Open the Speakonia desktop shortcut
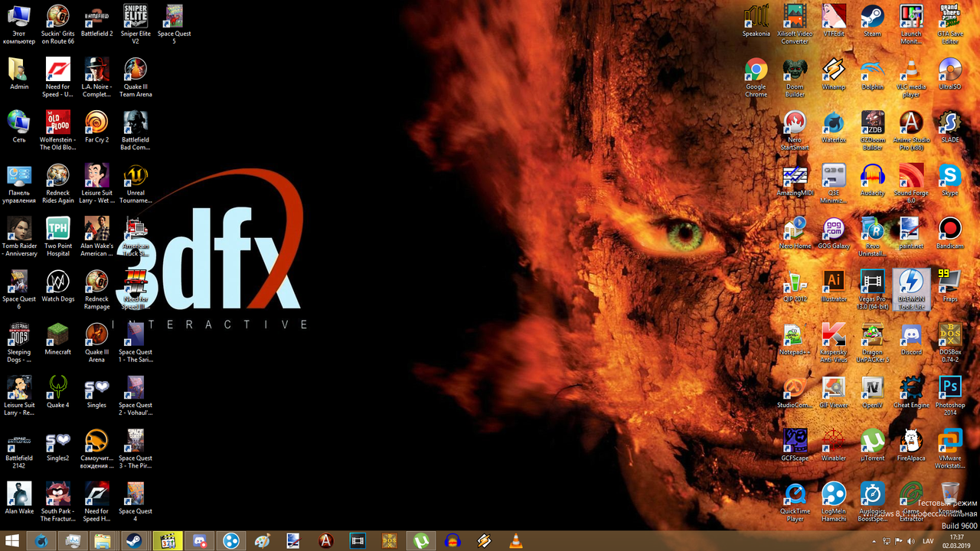The image size is (980, 551). point(756,21)
